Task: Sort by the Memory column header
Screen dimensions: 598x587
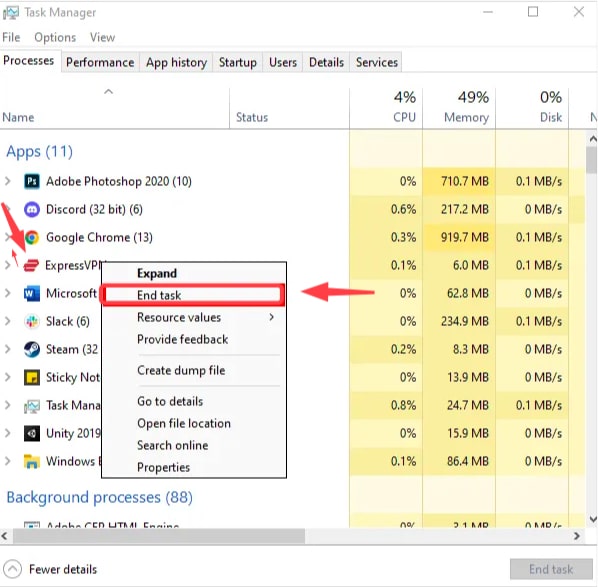Action: pos(459,109)
